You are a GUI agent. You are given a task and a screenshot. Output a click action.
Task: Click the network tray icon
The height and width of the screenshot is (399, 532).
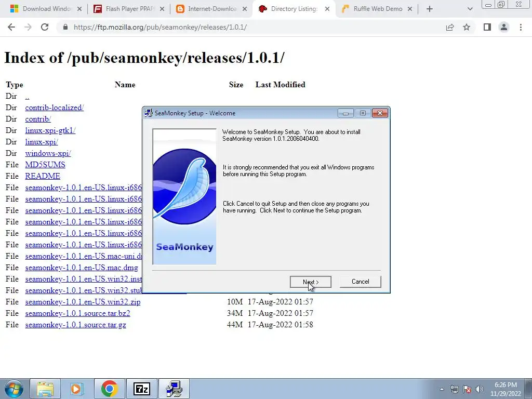(x=454, y=389)
